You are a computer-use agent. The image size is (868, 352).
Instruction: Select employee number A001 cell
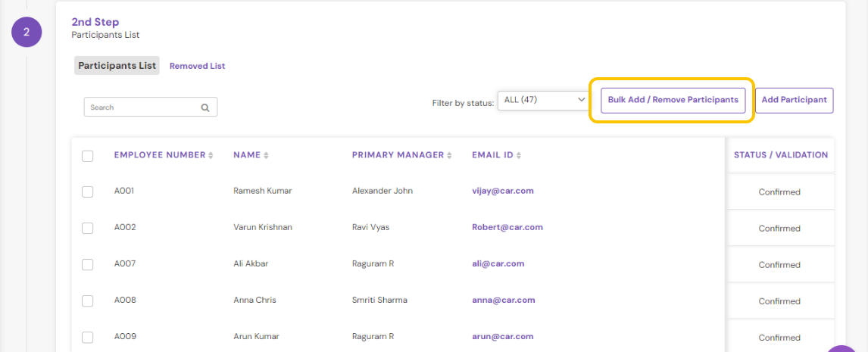124,191
